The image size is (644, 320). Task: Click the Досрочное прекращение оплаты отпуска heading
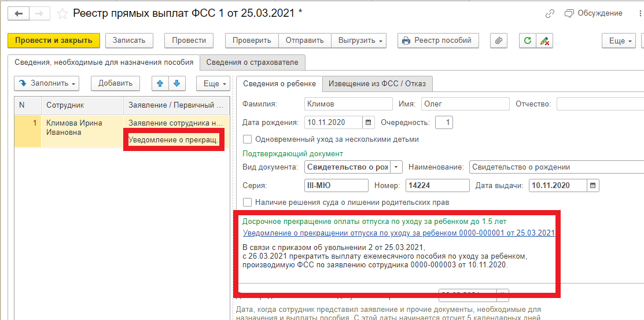coord(374,222)
